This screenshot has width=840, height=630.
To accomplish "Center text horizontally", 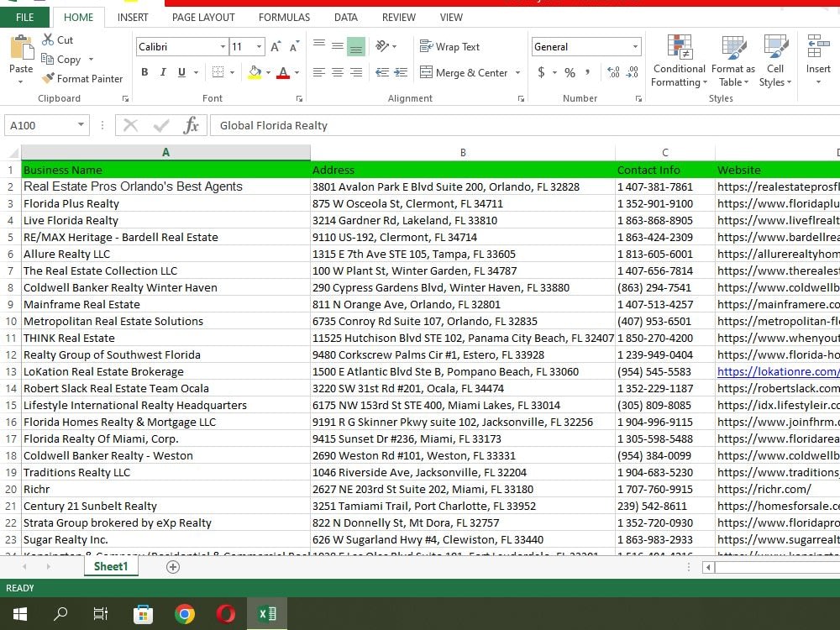I will tap(338, 72).
